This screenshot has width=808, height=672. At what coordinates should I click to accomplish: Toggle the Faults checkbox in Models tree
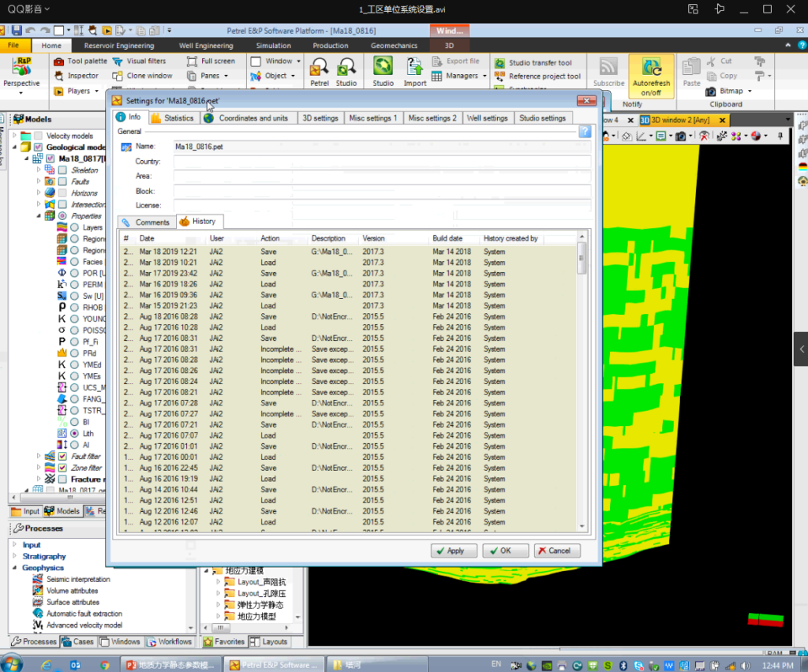[62, 181]
